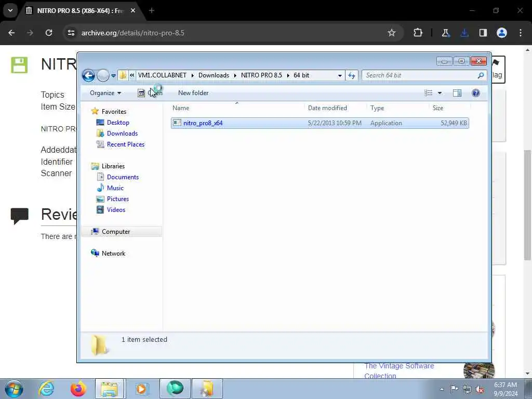Launch Firefox from taskbar
The image size is (532, 399).
pos(78,389)
